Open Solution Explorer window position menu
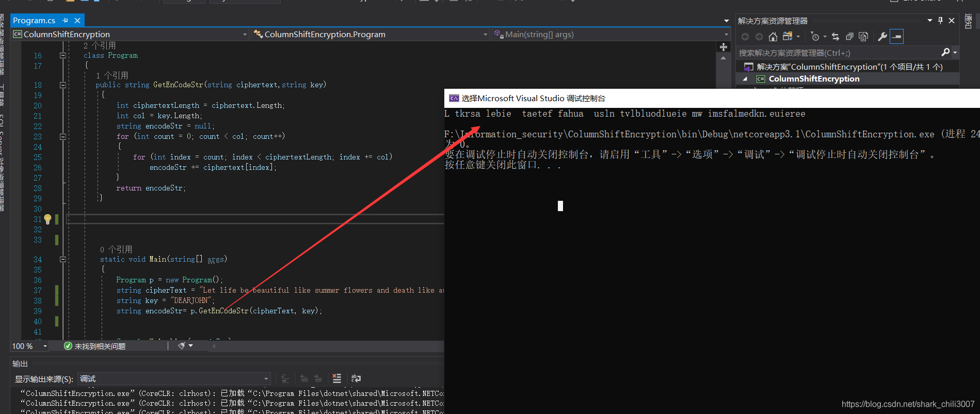Screen dimensions: 980x414 click(x=930, y=21)
